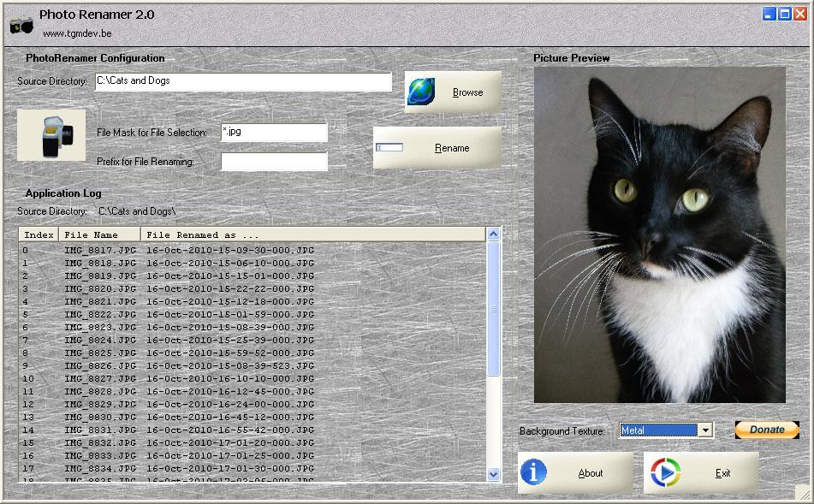Select log row IMG_8817.JPG
Screen dimensions: 814x504
[x=253, y=250]
